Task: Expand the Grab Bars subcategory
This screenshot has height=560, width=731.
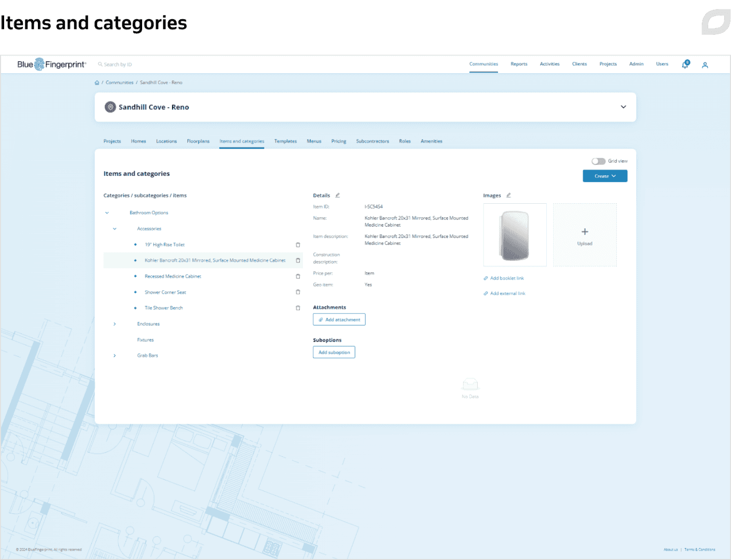Action: click(115, 356)
